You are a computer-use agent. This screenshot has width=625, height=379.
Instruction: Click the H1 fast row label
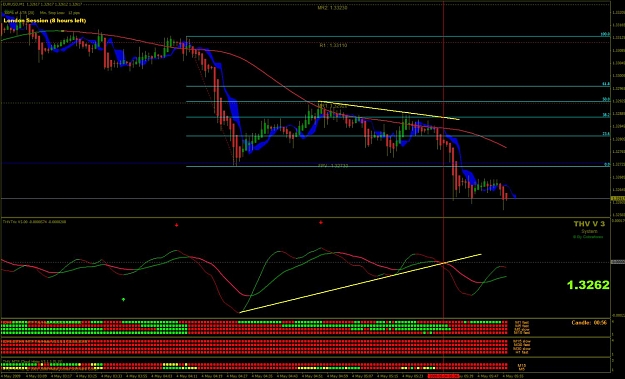coord(523,352)
